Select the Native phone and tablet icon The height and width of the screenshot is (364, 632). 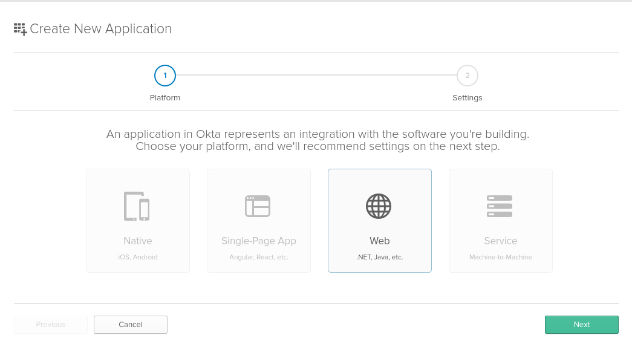coord(137,206)
